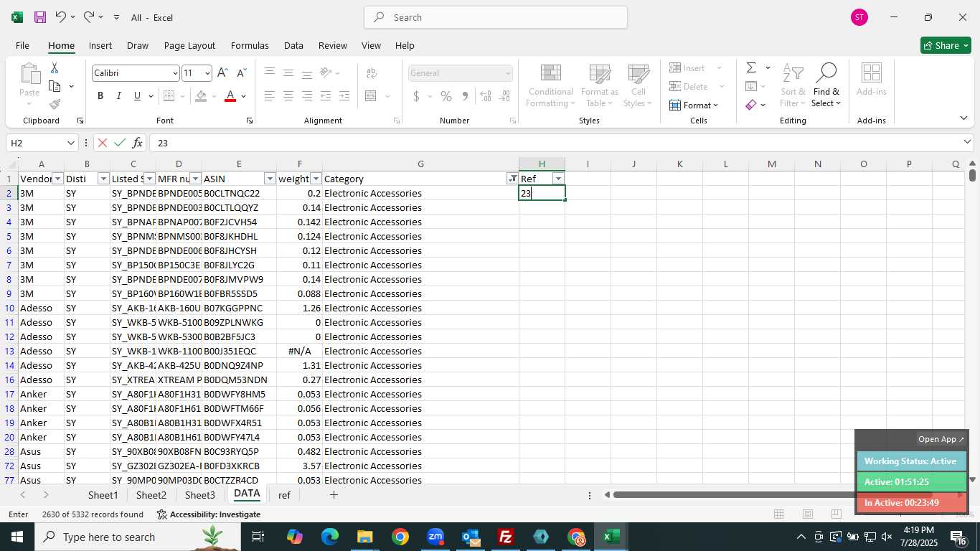
Task: Click the Percent Style icon
Action: pyautogui.click(x=446, y=96)
